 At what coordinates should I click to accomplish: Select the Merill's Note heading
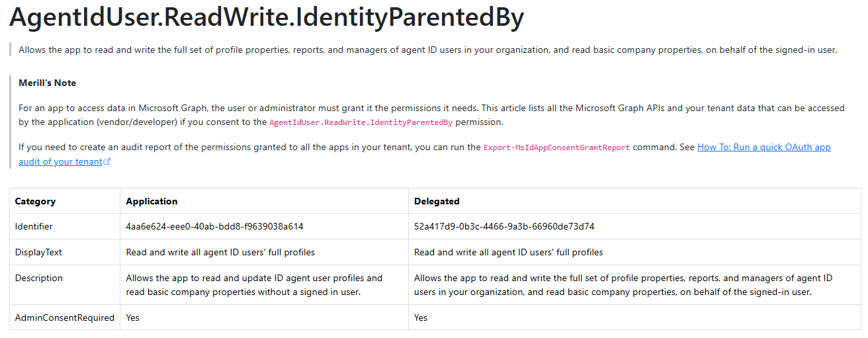[47, 83]
